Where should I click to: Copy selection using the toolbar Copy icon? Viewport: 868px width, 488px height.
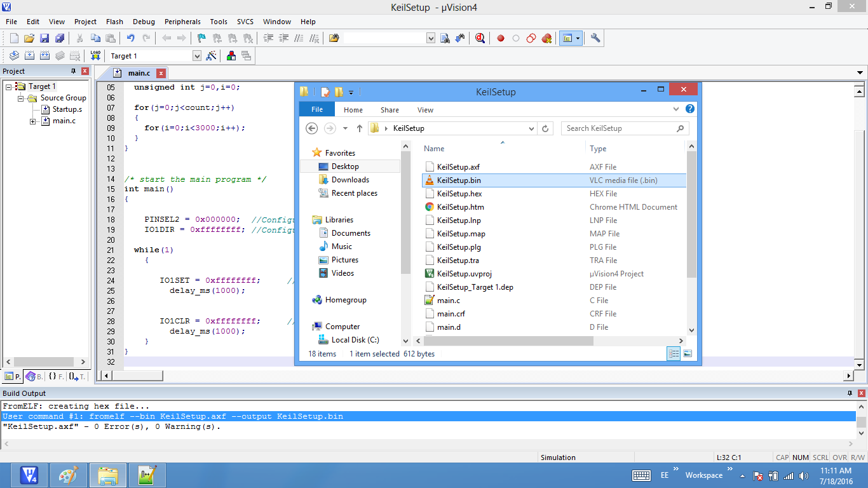click(95, 38)
